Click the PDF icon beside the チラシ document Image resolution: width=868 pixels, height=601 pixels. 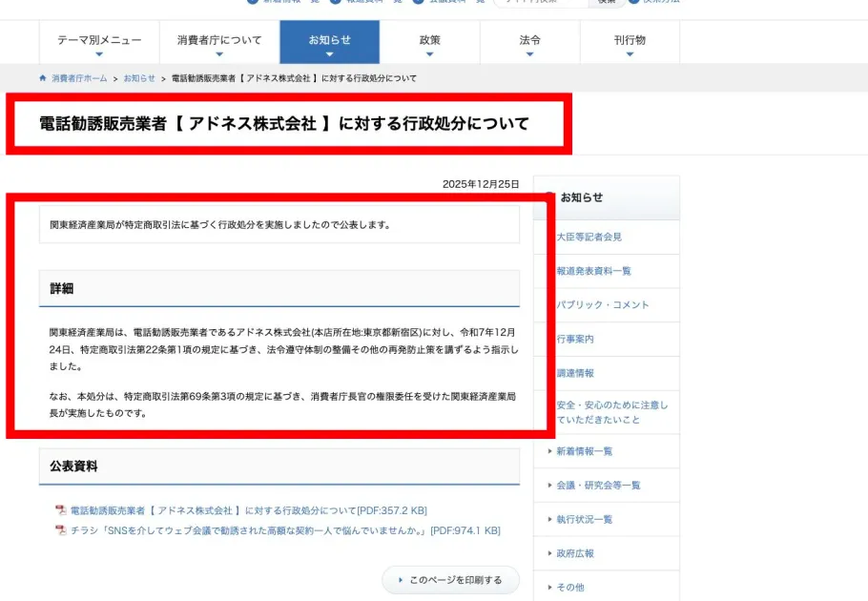61,530
